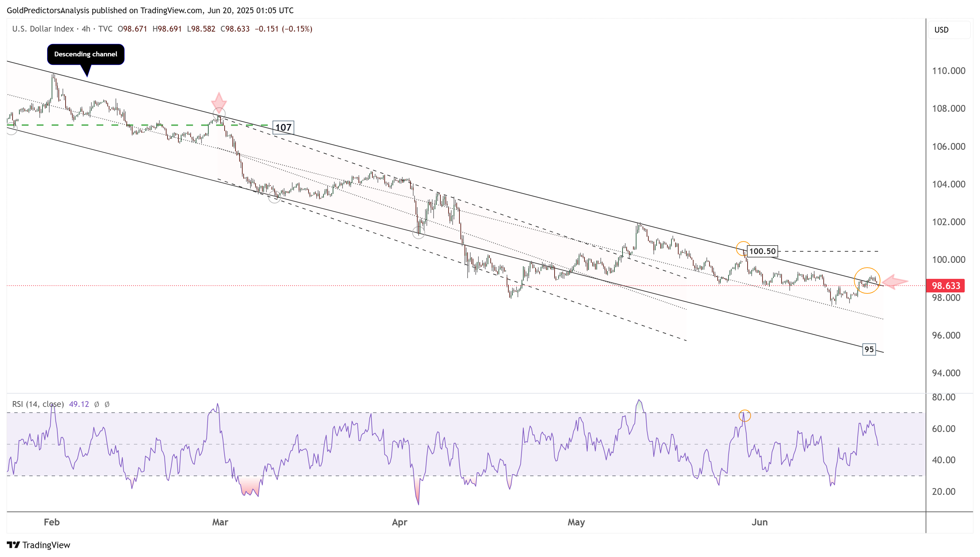Click the second Ø symbol in RSI legend
Screen dimensions: 980x557
(x=107, y=405)
